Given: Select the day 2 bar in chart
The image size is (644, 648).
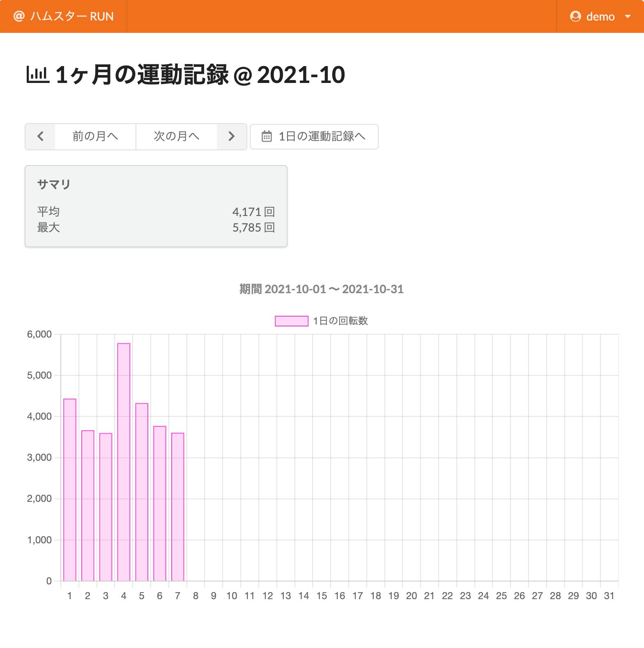Looking at the screenshot, I should click(x=87, y=506).
